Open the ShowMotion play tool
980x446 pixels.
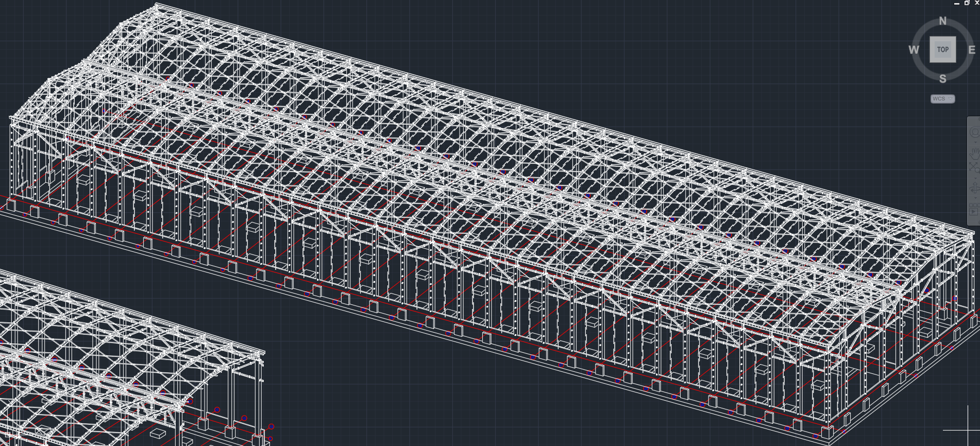(x=974, y=209)
